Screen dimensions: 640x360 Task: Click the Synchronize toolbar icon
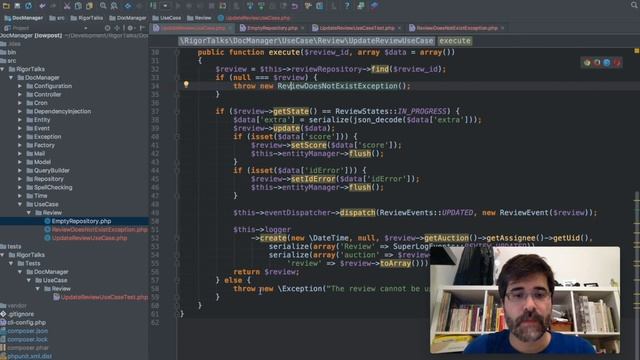(29, 6)
